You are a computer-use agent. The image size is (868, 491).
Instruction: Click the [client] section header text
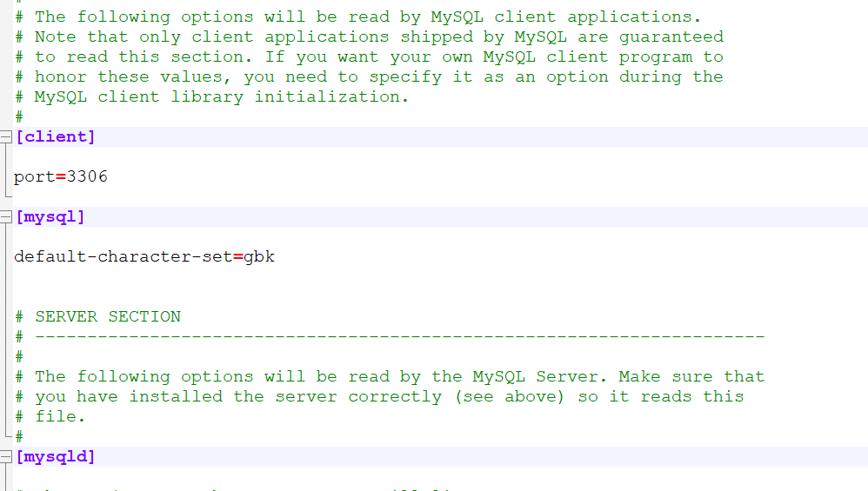point(56,136)
